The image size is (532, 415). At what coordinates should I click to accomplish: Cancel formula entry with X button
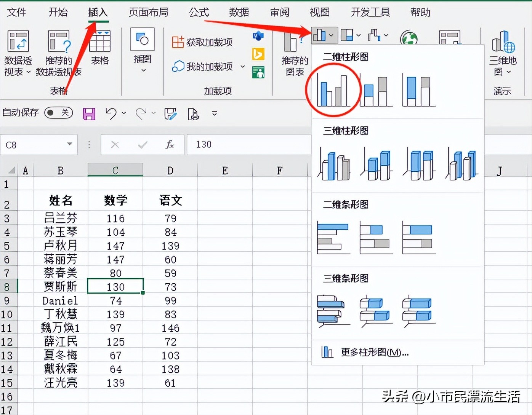click(115, 145)
